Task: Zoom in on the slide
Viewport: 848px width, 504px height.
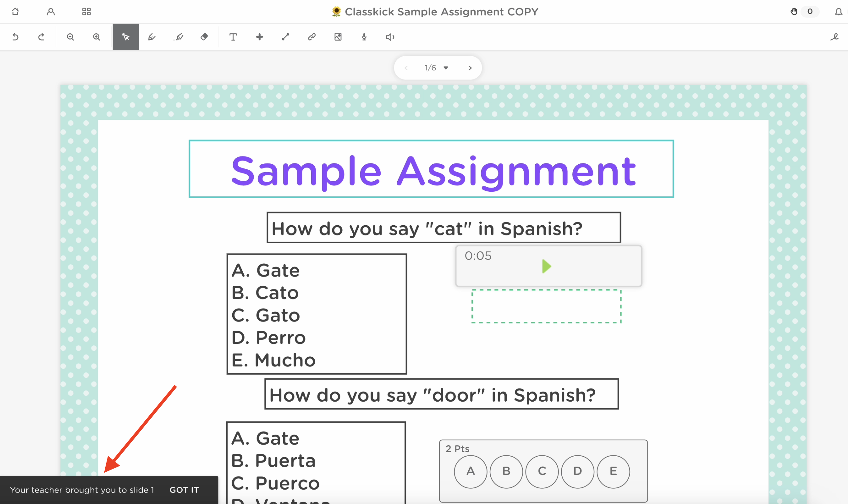Action: (96, 37)
